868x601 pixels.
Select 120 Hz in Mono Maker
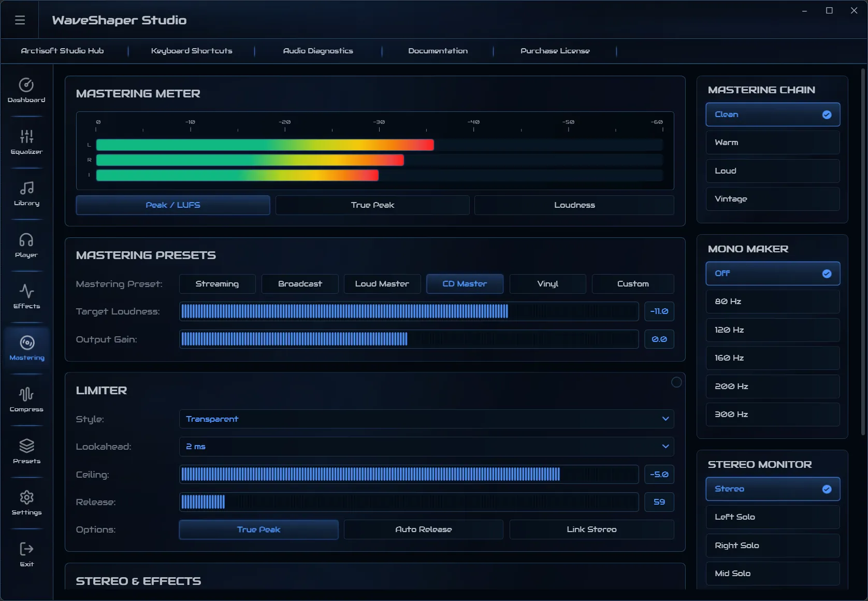coord(773,330)
